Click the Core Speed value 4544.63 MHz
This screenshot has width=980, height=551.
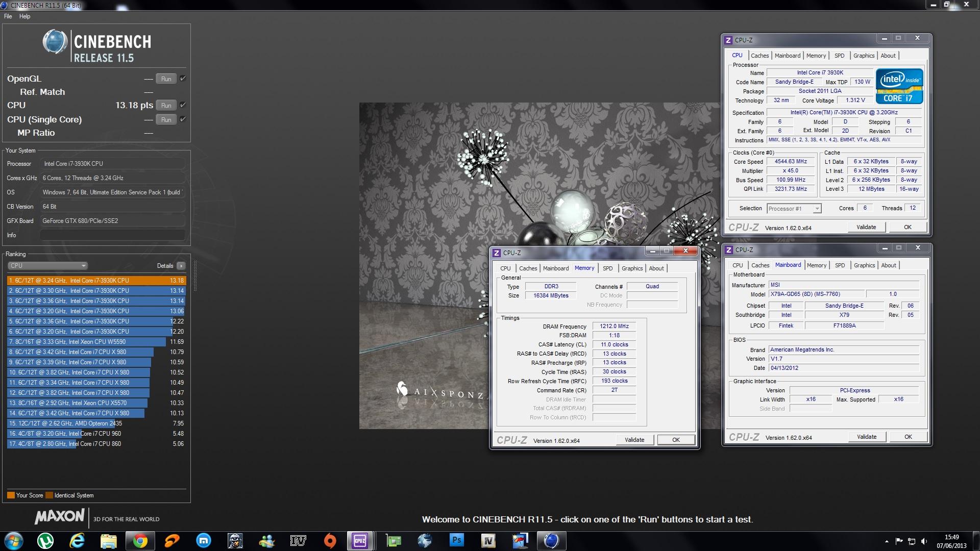click(791, 162)
